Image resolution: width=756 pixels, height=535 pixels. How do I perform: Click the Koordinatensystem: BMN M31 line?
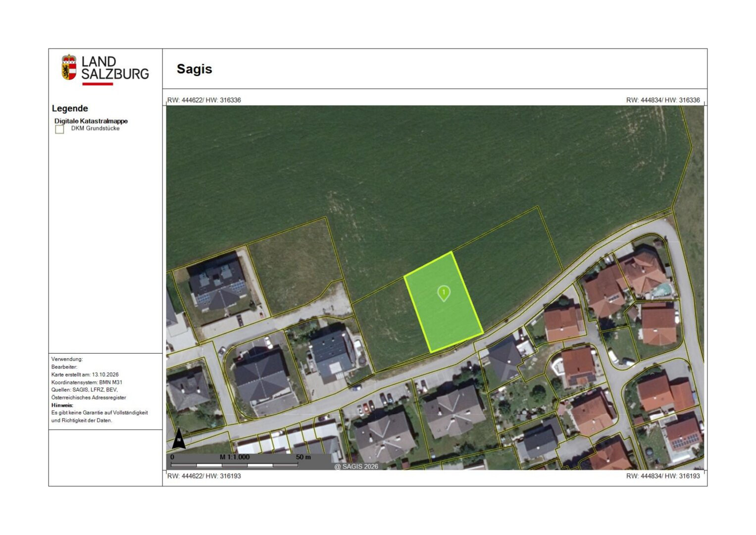pyautogui.click(x=87, y=382)
